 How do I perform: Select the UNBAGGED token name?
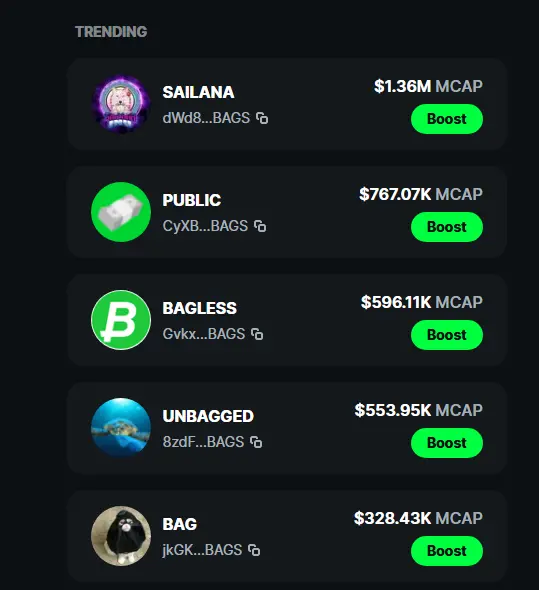pyautogui.click(x=208, y=416)
